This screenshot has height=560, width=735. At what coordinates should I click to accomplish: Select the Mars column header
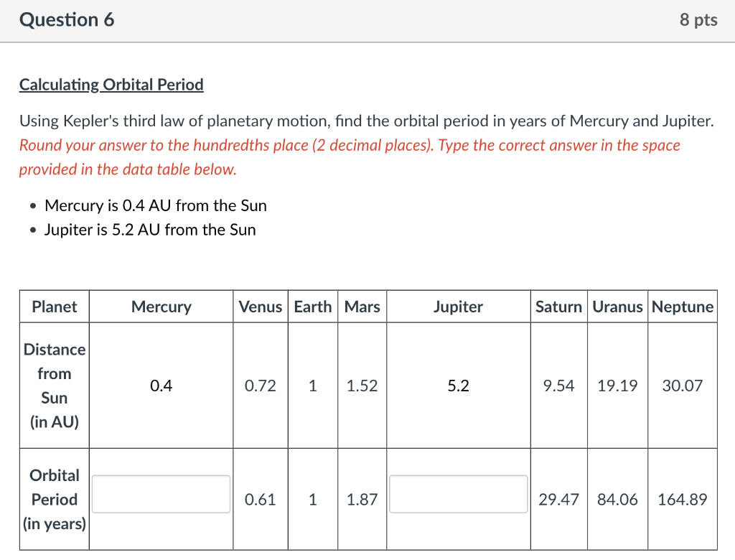tap(362, 307)
